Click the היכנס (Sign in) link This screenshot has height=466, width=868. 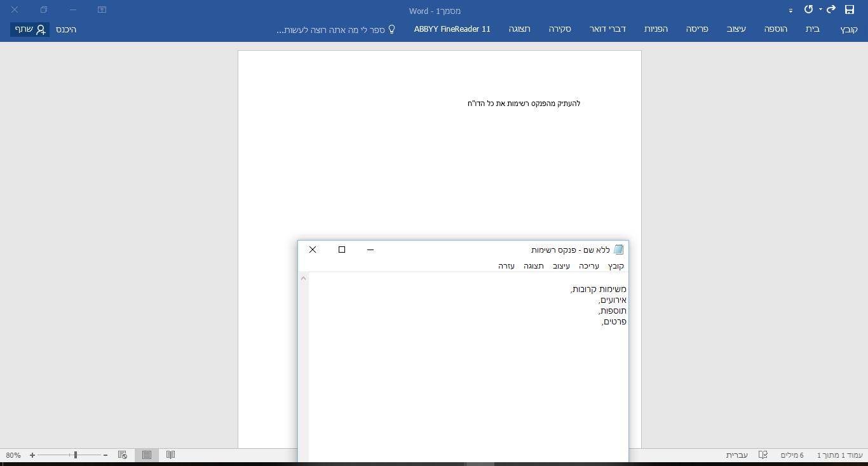65,29
